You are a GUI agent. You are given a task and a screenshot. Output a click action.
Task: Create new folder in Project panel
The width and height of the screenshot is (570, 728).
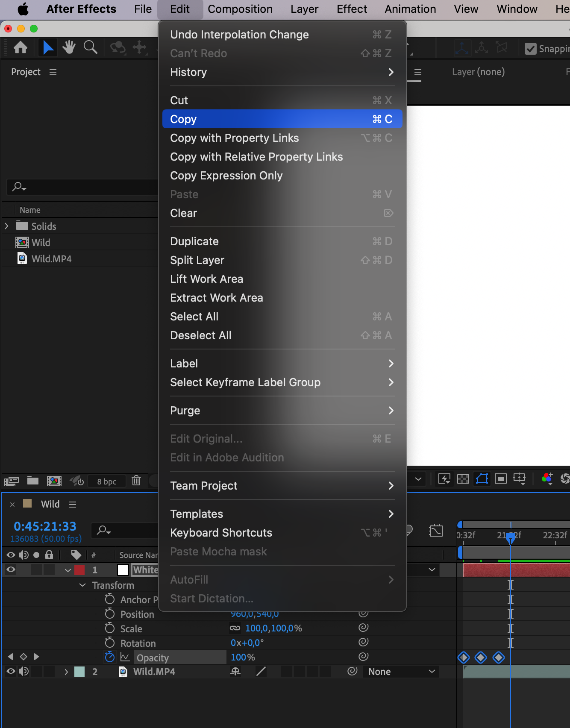click(x=33, y=481)
